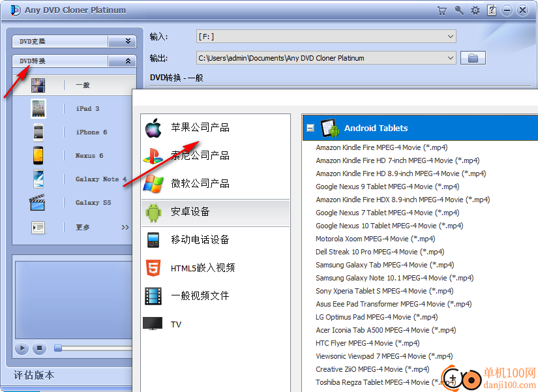Screen dimensions: 538x392
Task: Click the general video film icon
Action: pyautogui.click(x=153, y=296)
